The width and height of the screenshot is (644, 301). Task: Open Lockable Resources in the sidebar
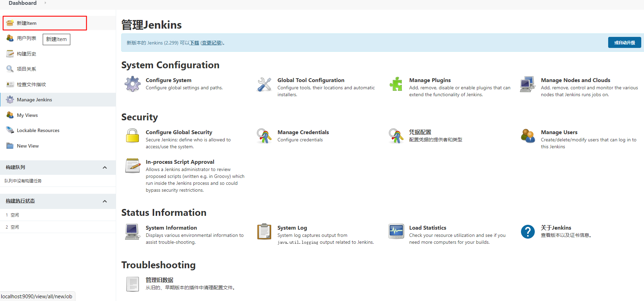(x=38, y=130)
